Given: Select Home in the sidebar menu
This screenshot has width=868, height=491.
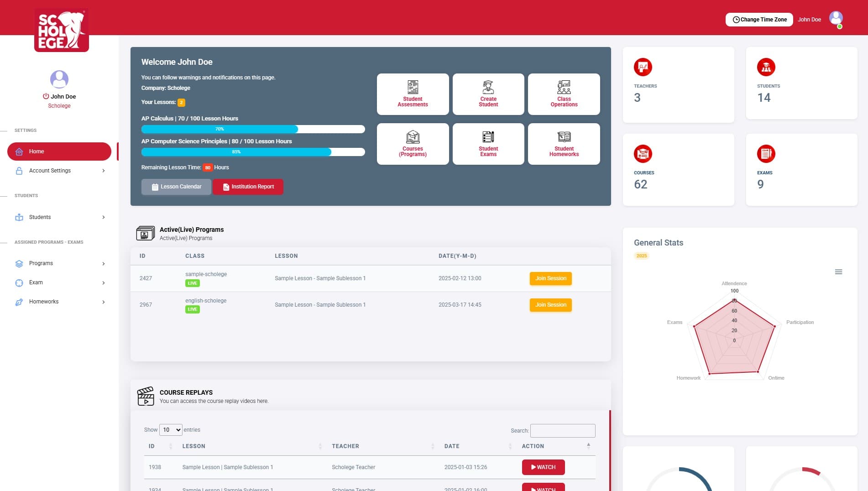Looking at the screenshot, I should pyautogui.click(x=59, y=151).
